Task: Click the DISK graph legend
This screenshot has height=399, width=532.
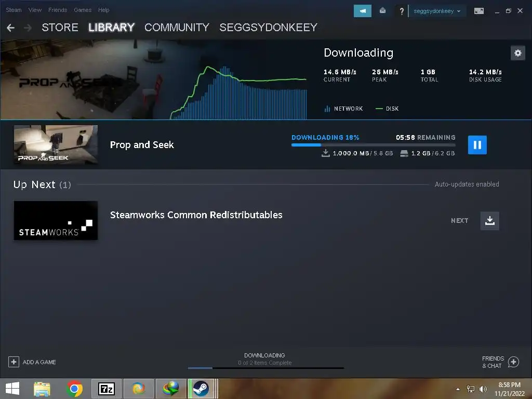Action: tap(387, 109)
